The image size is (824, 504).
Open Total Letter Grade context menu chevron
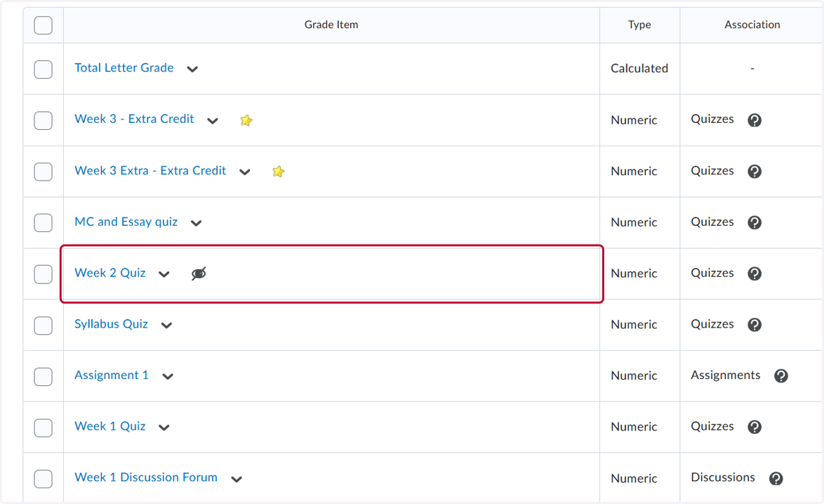[x=192, y=69]
